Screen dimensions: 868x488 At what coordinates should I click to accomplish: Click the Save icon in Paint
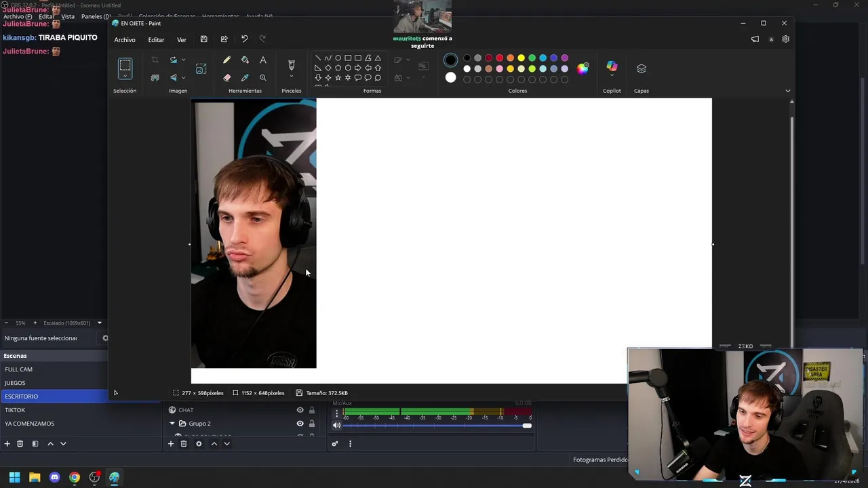coord(203,39)
